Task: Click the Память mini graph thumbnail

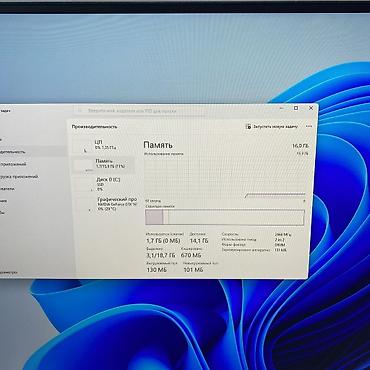Action: [83, 165]
